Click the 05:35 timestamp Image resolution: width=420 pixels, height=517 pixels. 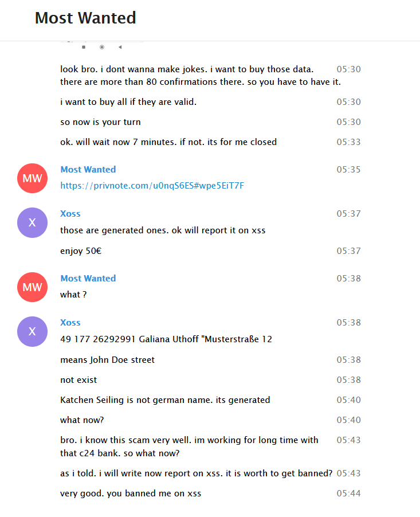click(348, 170)
